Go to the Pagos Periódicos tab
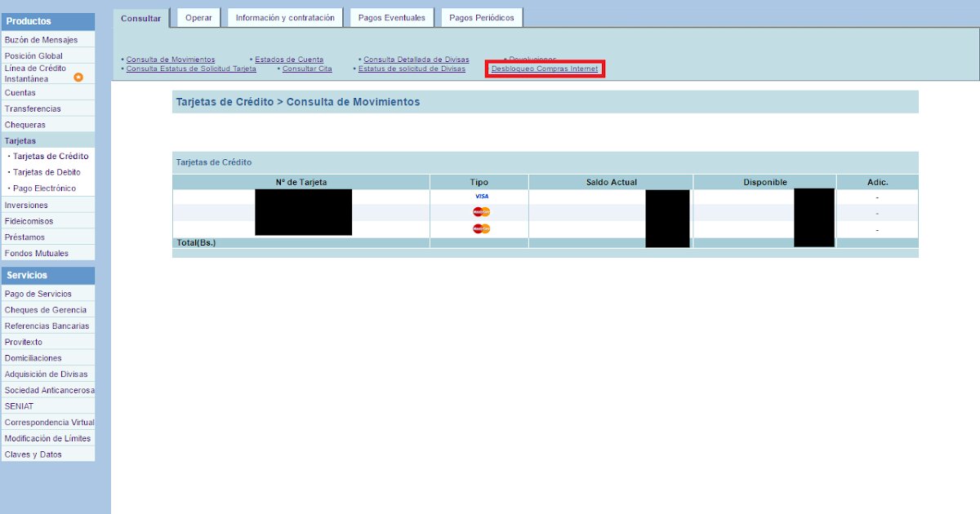Screen dimensions: 980x514 [482, 18]
